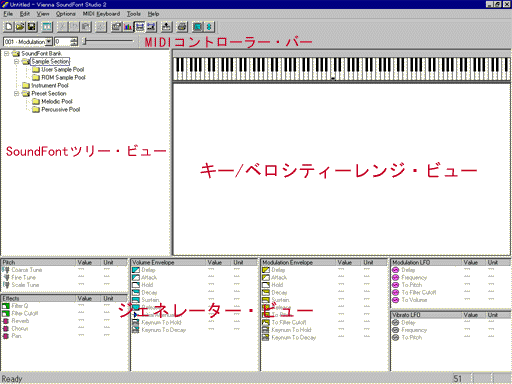
Task: Click the velocity range view toolbar icon
Action: click(x=151, y=27)
